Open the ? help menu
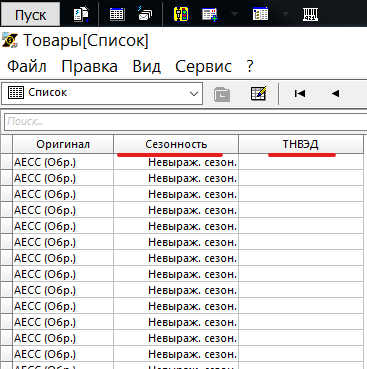 coord(250,66)
